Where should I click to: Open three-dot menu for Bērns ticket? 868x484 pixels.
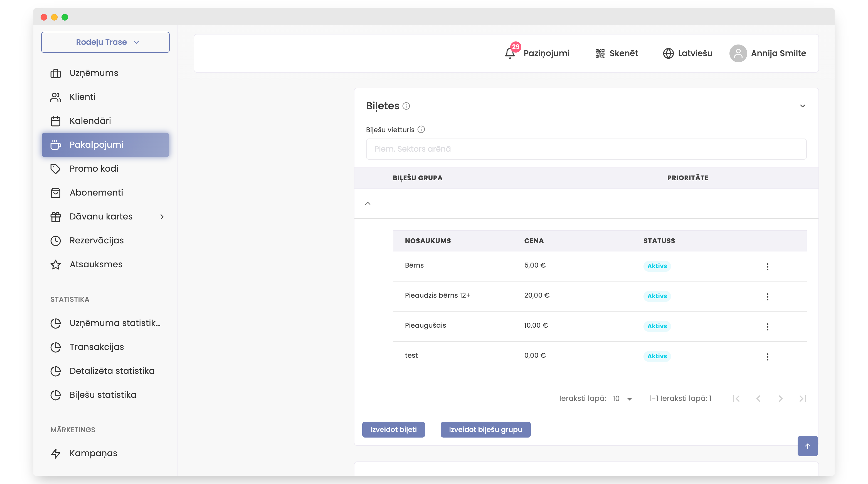767,267
